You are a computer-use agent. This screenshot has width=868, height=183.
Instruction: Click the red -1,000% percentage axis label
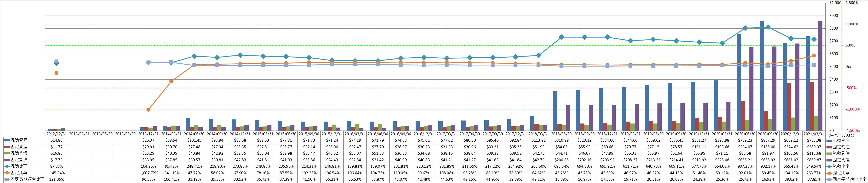click(x=852, y=109)
